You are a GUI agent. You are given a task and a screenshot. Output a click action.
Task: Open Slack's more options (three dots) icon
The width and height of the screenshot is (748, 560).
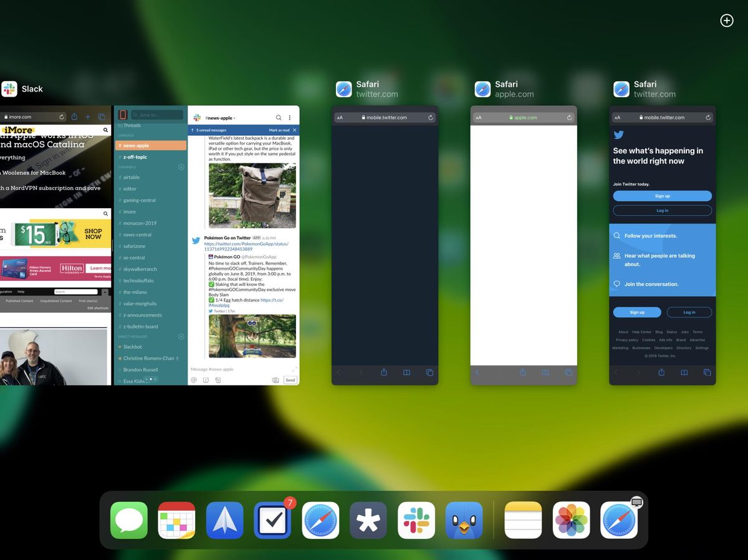pos(289,117)
